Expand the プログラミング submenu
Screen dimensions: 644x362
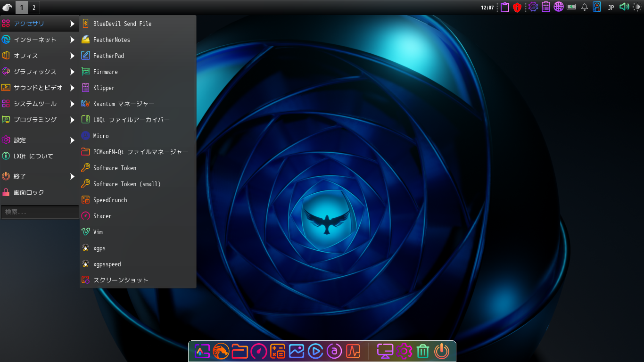click(x=72, y=120)
